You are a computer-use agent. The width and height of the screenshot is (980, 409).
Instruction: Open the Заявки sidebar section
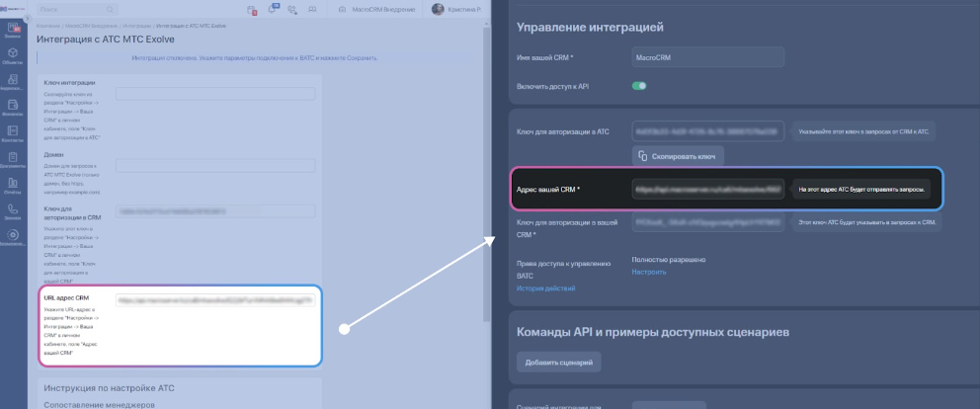13,30
